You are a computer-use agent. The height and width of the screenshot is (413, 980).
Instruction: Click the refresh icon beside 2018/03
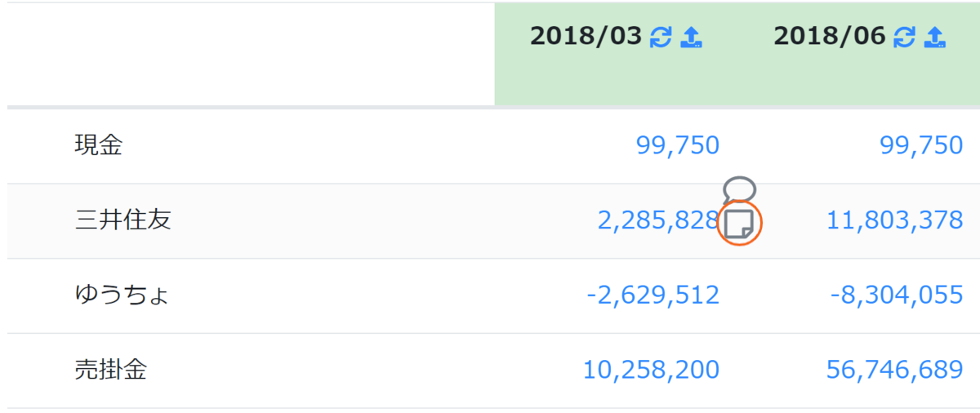coord(660,37)
